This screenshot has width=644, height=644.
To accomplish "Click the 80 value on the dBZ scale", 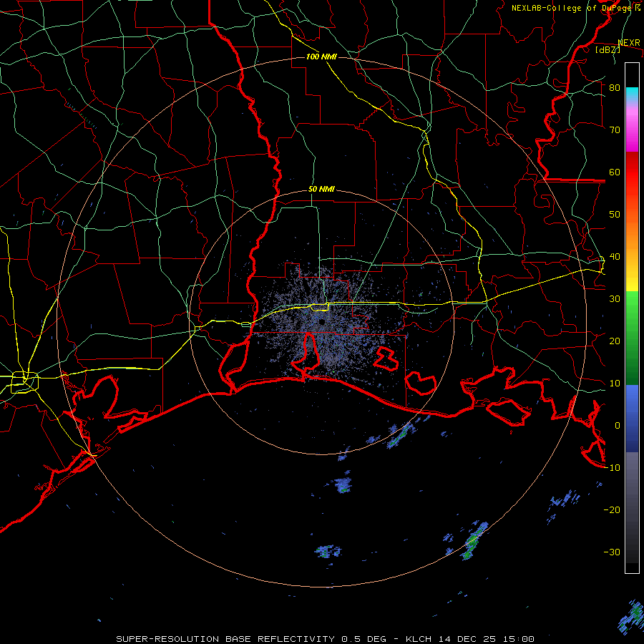I will (615, 88).
